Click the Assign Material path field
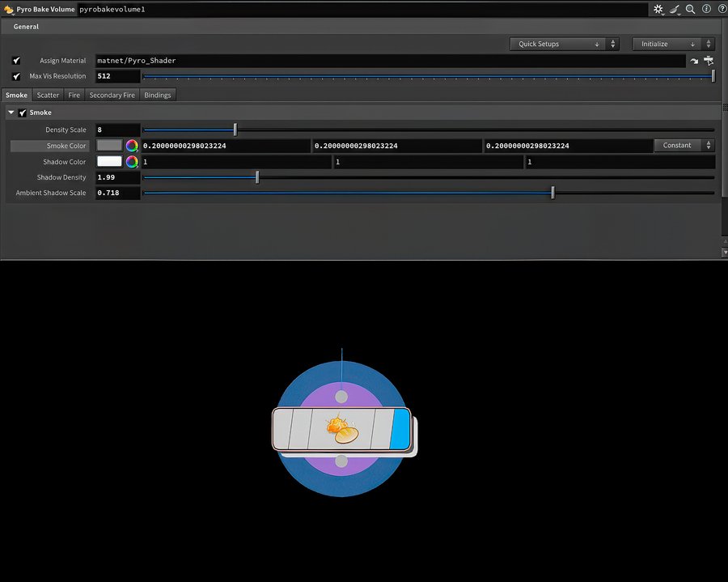 [391, 61]
